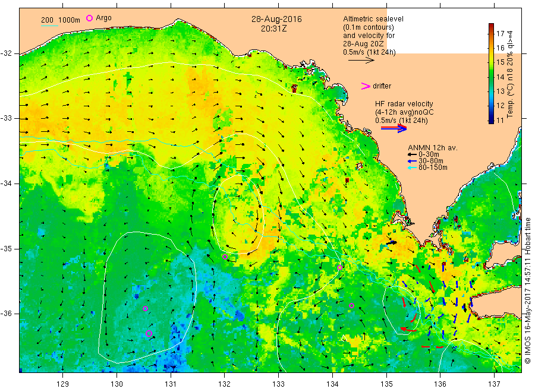
Task: Click the black altimetric velocity scale arrow
Action: pos(361,61)
